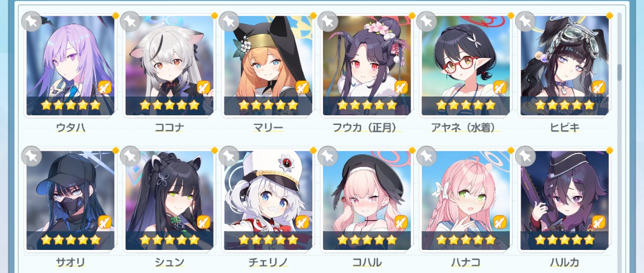Click the pin icon on ヒビキ's card
This screenshot has height=273, width=644.
[525, 21]
